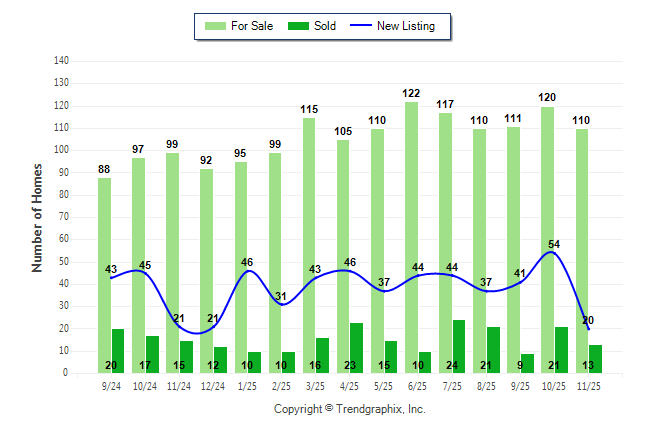Toggle the New Listing legend line
Viewport: 646px width, 434px height.
pyautogui.click(x=362, y=26)
